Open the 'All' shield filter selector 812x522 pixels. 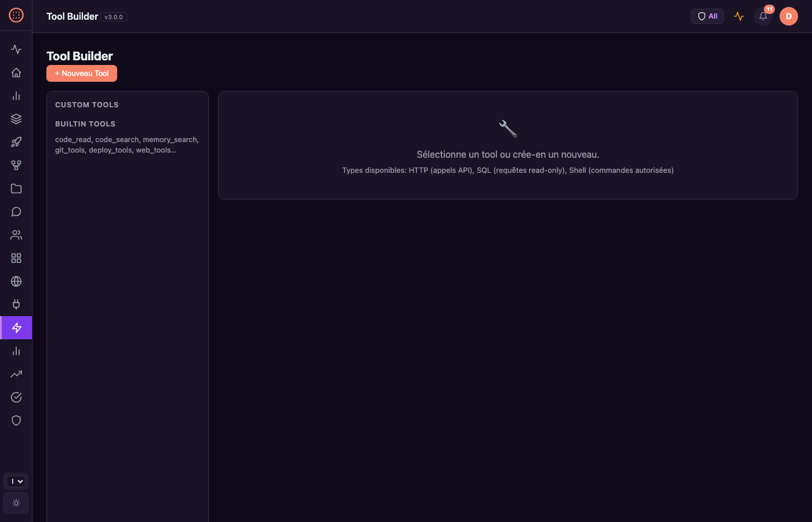tap(707, 16)
